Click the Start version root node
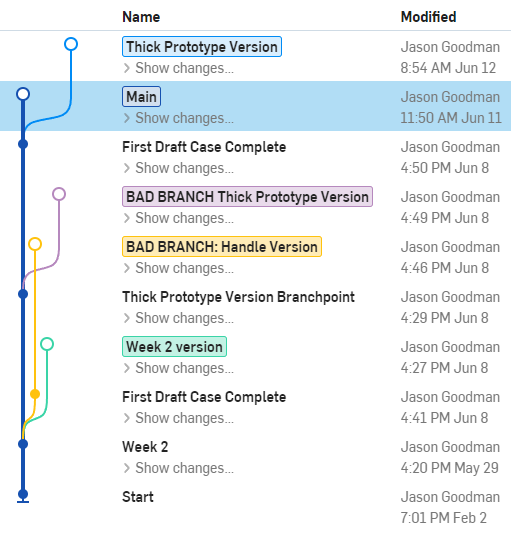This screenshot has width=511, height=537. coord(23,495)
